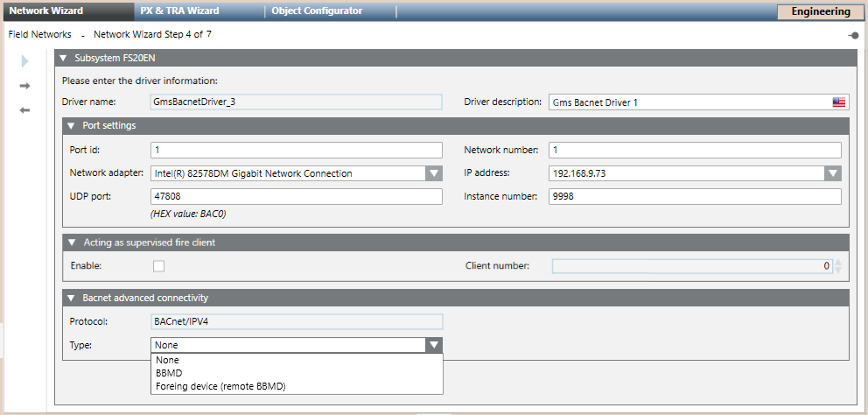Choose Foreing device (remote BBMD) option
868x415 pixels.
click(220, 386)
